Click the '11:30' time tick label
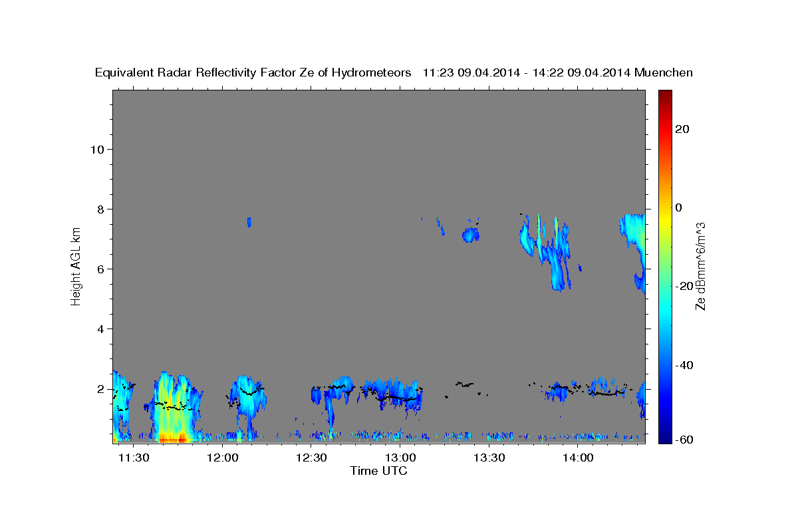 (x=134, y=458)
